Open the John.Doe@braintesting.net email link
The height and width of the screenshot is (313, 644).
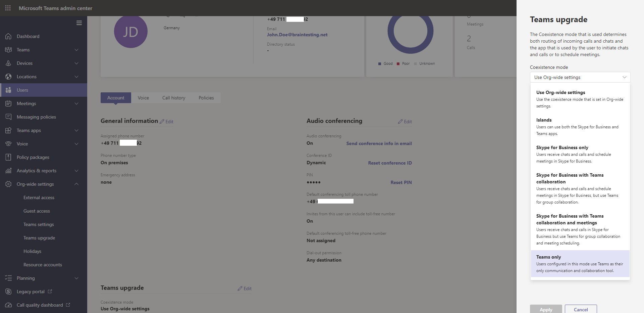(297, 35)
